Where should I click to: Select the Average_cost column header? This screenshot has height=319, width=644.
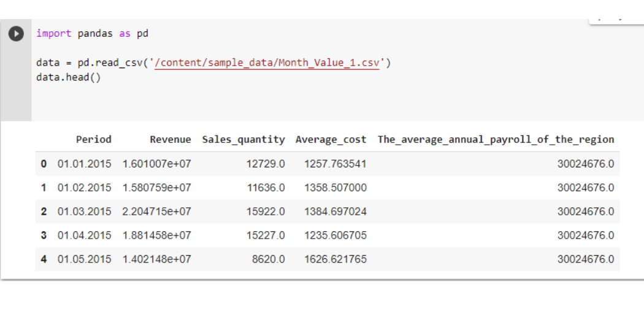tap(331, 140)
